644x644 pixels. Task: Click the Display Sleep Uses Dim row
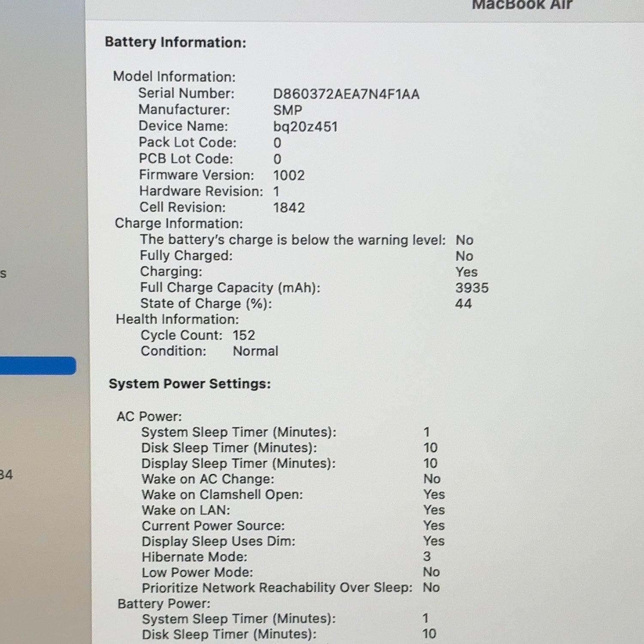[x=293, y=541]
